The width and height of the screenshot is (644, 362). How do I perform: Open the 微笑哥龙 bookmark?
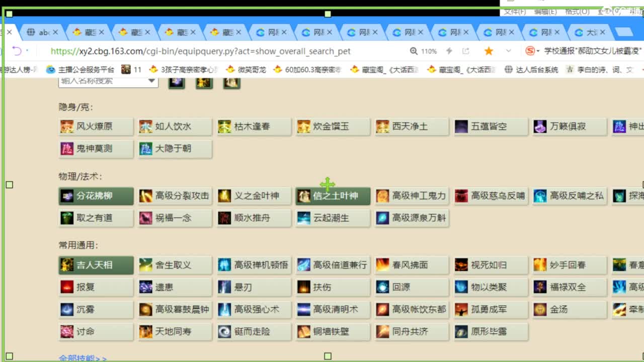point(246,70)
